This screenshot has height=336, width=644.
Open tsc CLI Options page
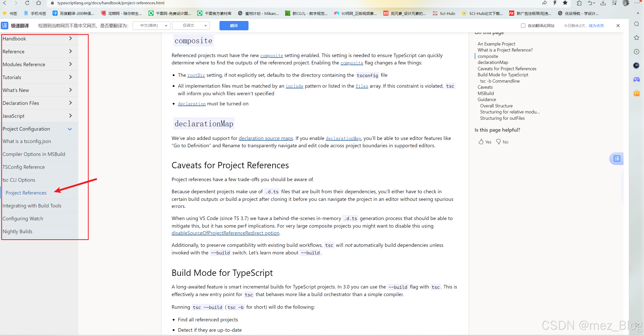[19, 180]
